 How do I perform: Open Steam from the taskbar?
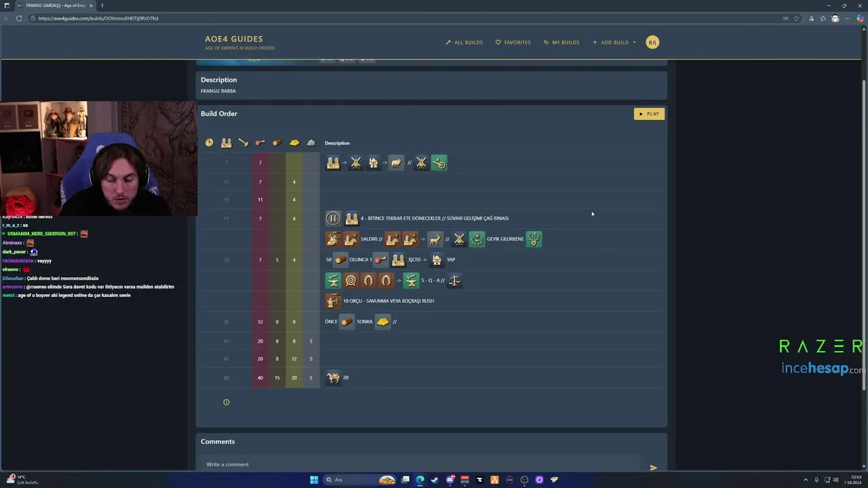point(435,480)
